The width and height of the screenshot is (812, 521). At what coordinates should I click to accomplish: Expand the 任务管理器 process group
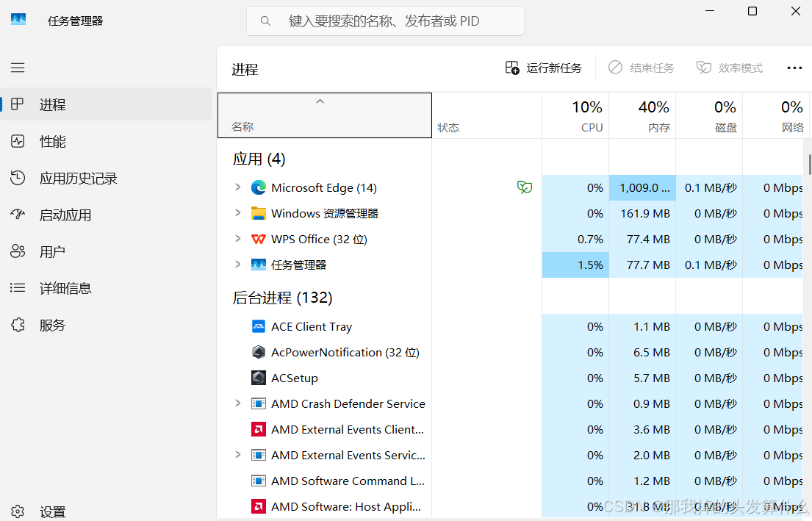coord(237,264)
